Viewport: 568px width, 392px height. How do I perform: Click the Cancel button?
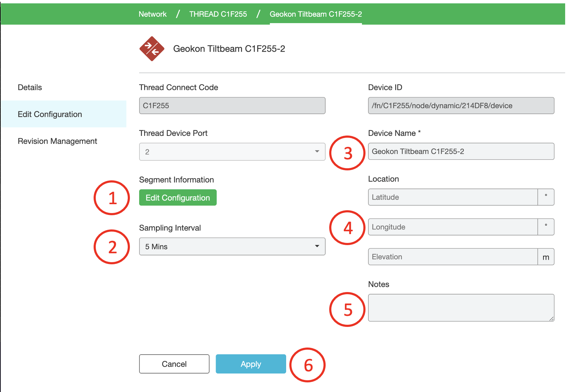coord(174,364)
